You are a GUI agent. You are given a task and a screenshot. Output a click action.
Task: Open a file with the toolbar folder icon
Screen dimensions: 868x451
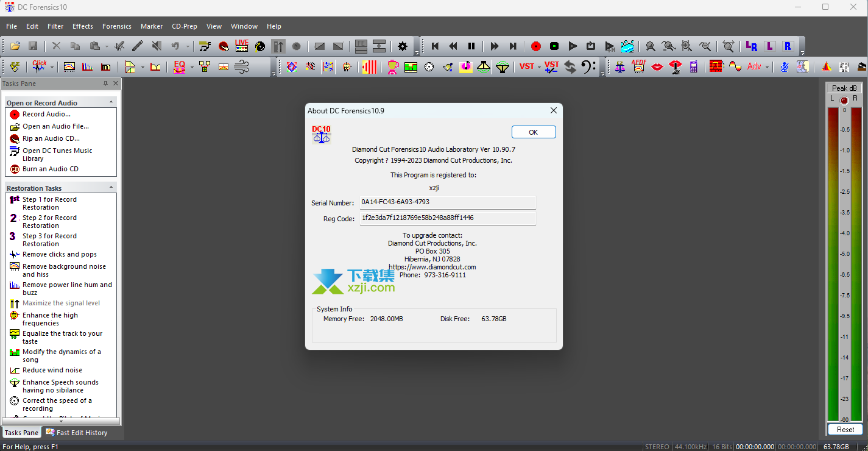(x=15, y=46)
